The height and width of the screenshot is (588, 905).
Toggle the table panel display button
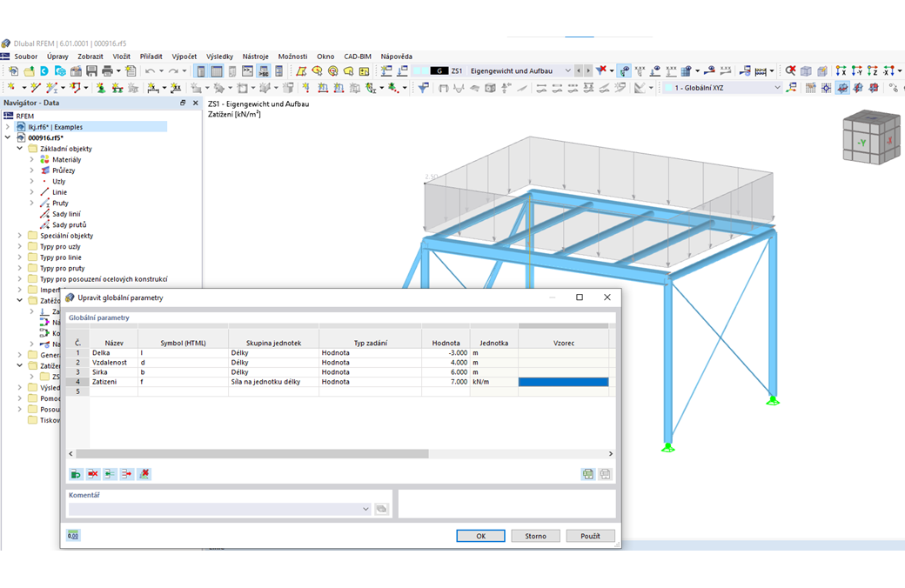[x=217, y=71]
